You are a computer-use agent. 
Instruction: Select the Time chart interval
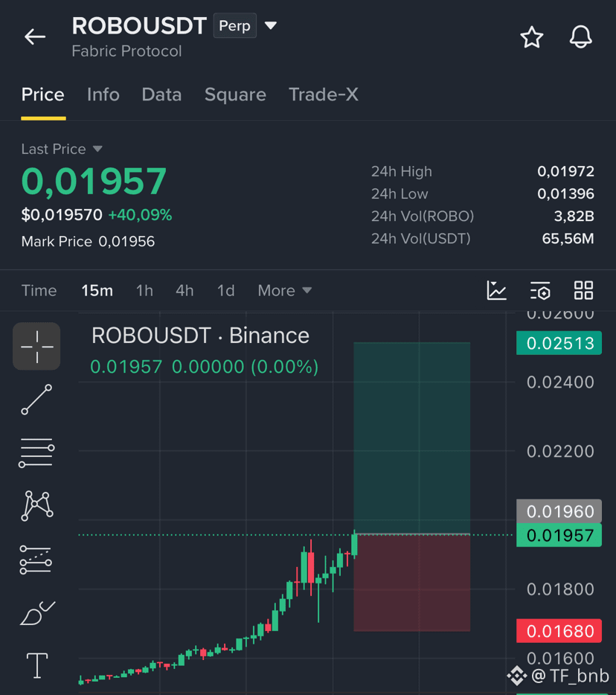(x=39, y=291)
